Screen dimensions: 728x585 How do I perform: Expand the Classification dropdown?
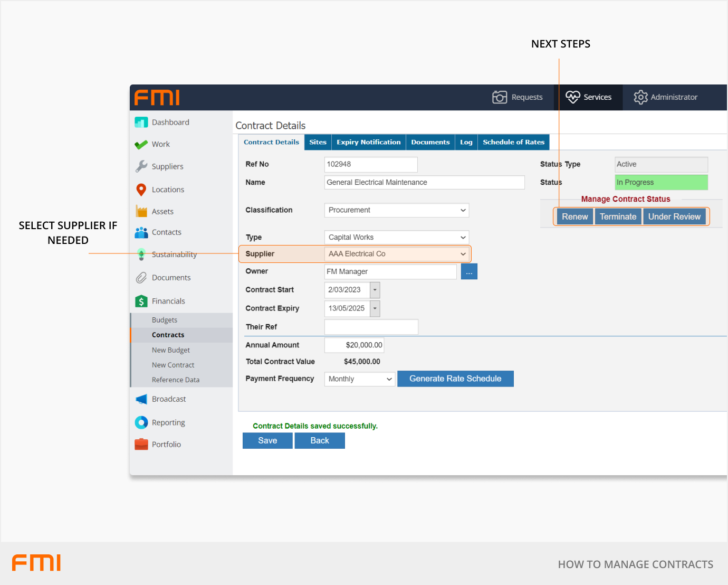[x=397, y=210]
